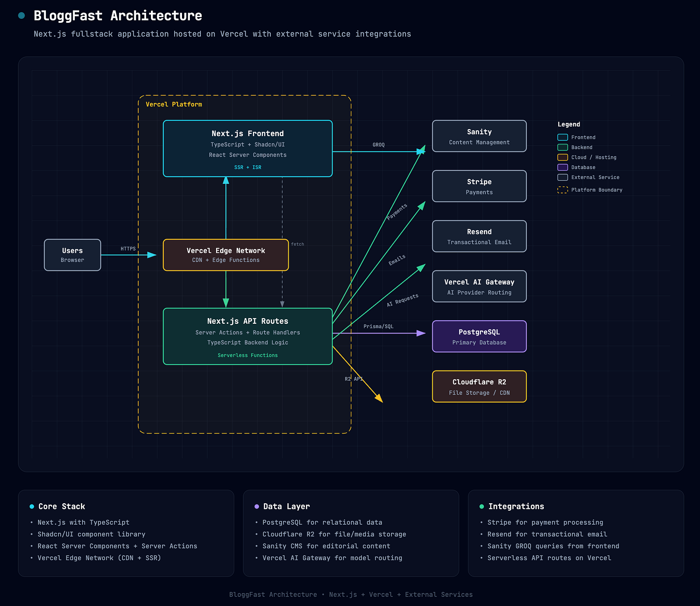Click the Platform Boundary dashed legend swatch

(x=563, y=190)
